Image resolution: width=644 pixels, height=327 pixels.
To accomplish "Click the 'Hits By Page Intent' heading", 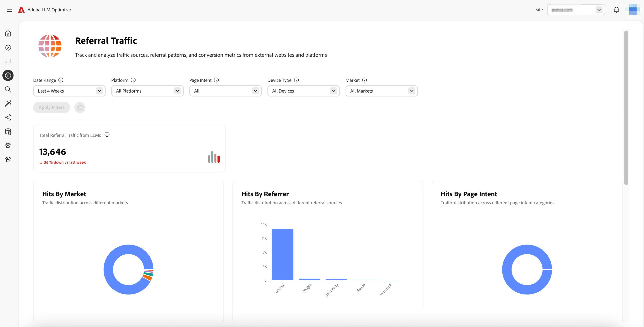I will 469,194.
